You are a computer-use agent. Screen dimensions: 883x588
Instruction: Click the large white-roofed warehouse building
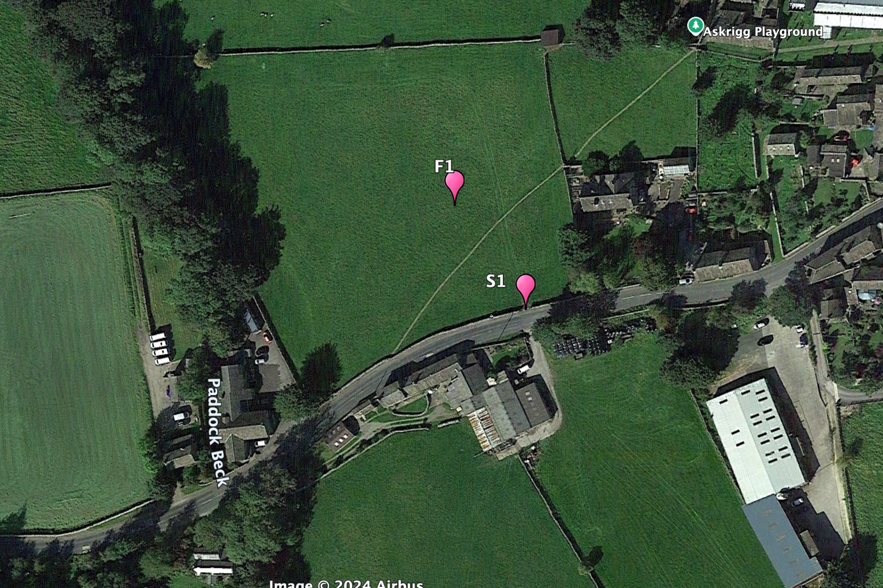click(x=755, y=440)
